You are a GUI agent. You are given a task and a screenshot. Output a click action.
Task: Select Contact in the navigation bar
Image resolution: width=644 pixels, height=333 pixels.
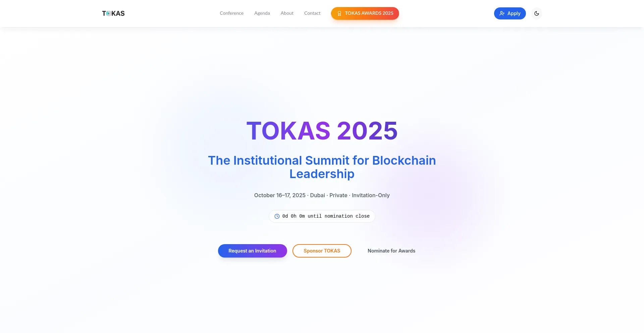312,13
